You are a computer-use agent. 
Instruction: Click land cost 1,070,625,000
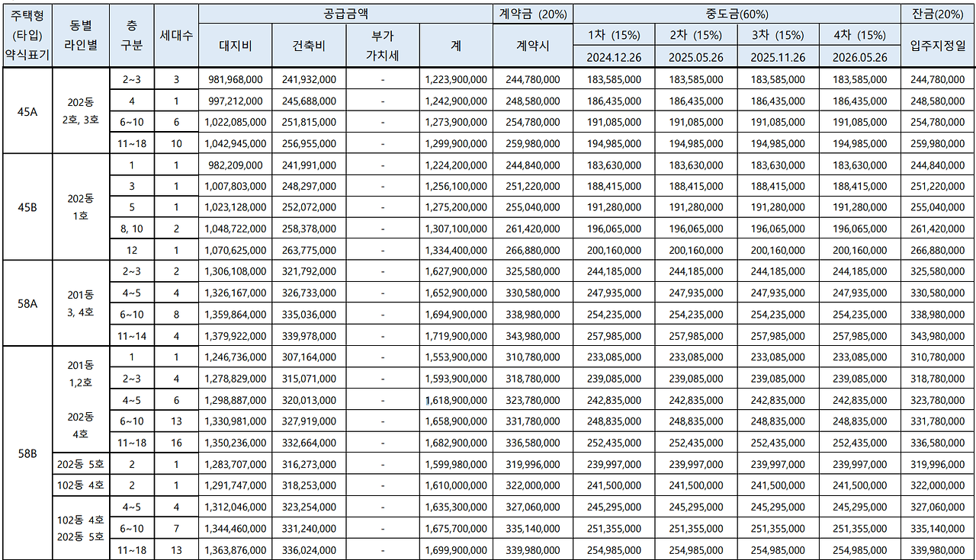pos(236,250)
